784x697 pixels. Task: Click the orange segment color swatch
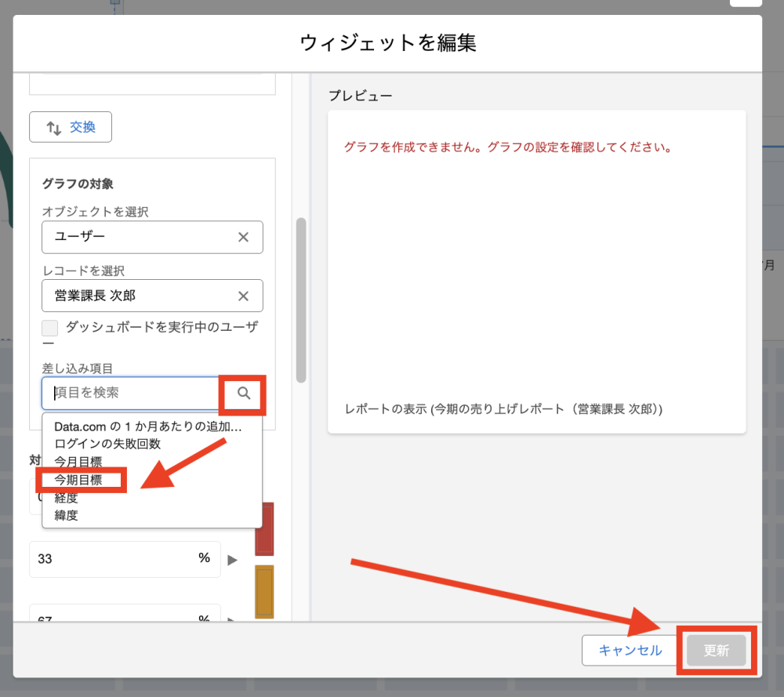(264, 592)
